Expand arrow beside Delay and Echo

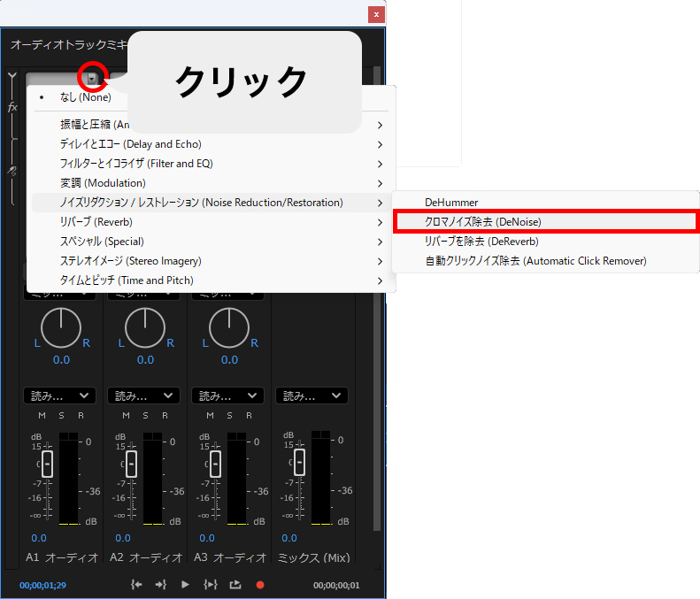pos(380,144)
